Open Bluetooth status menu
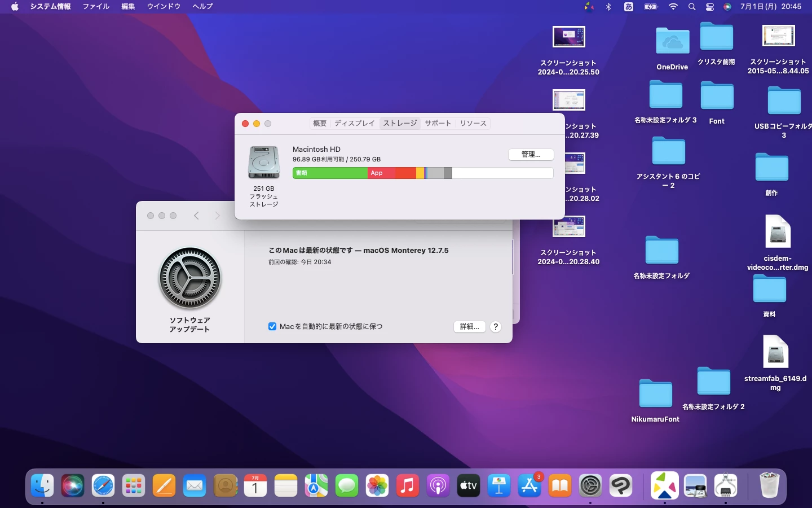Image resolution: width=812 pixels, height=508 pixels. 608,7
